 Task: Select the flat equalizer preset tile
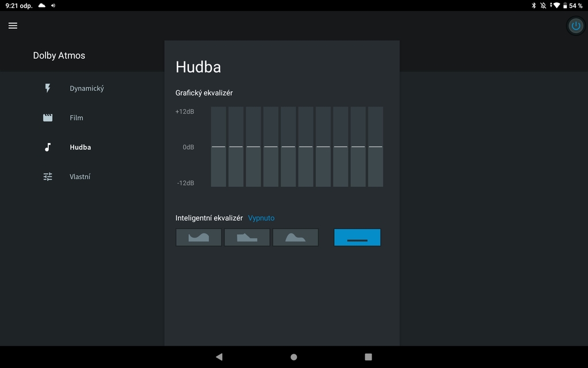click(357, 237)
